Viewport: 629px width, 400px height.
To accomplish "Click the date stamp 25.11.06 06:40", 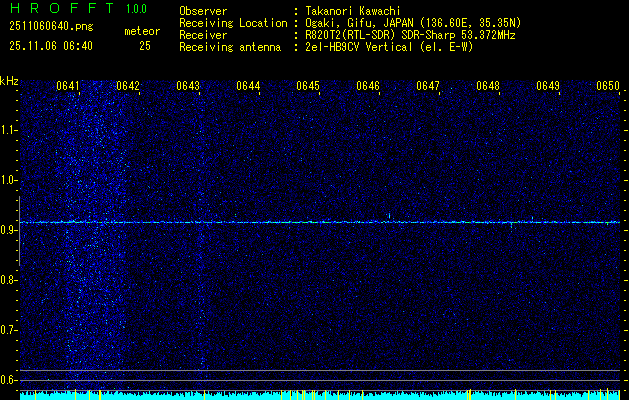I will tap(51, 46).
